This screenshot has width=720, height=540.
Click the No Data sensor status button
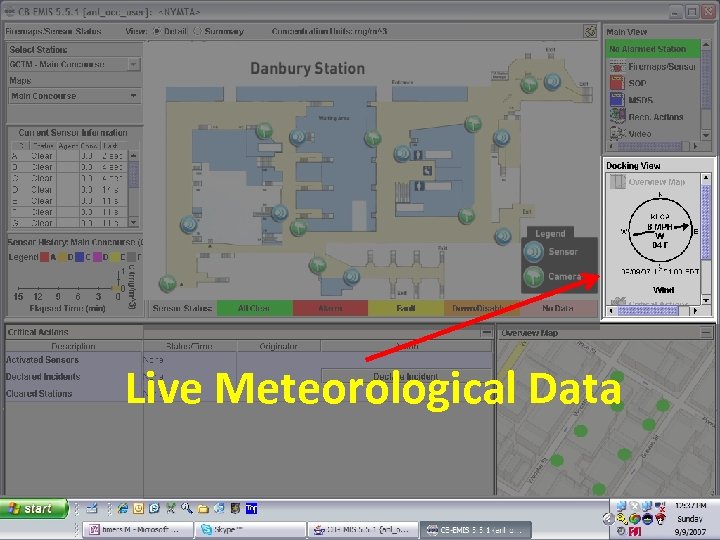(x=558, y=308)
